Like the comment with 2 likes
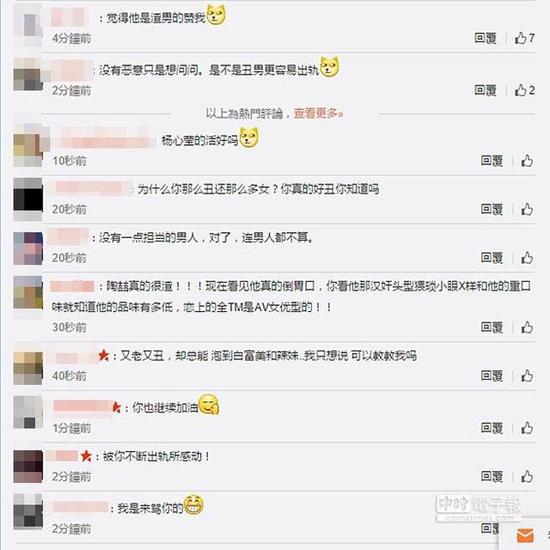550x550 pixels. 524,90
